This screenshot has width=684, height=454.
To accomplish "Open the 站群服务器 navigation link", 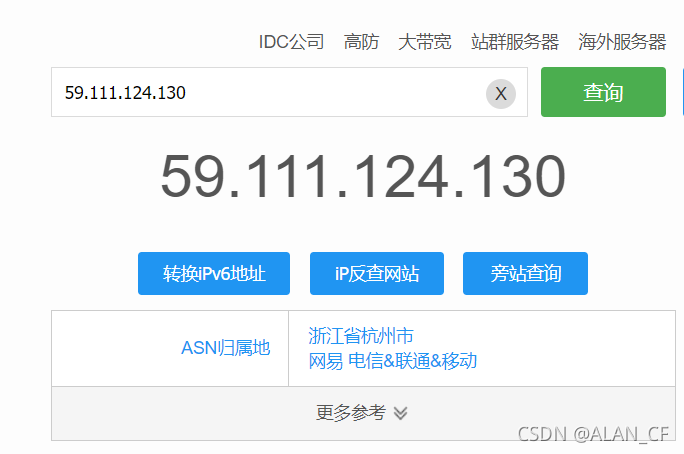I will pos(515,42).
